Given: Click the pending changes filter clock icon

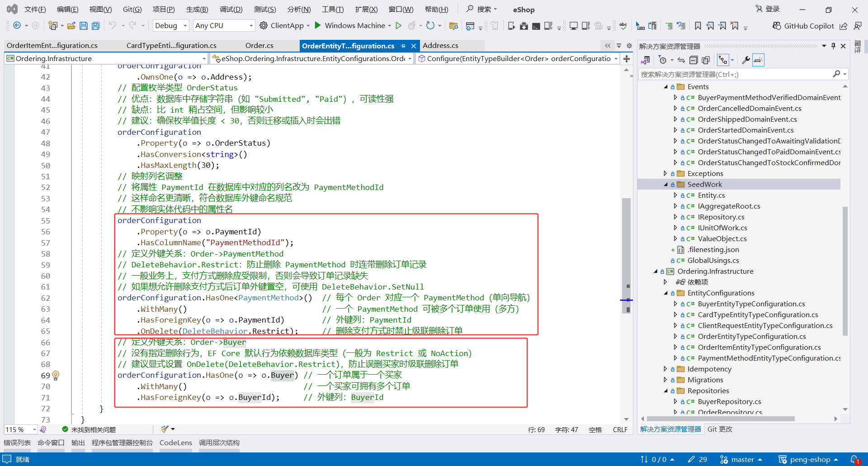Looking at the screenshot, I should (x=663, y=60).
